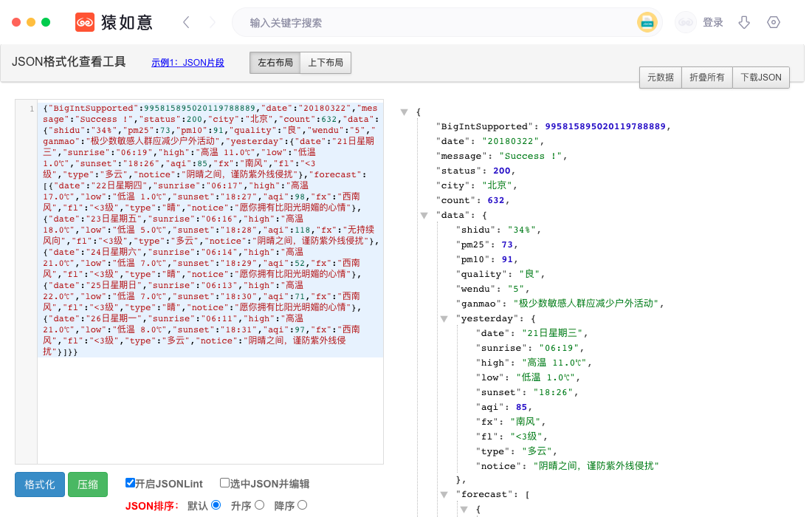812x517 pixels.
Task: Collapse the "data" node in tree
Action: point(424,216)
